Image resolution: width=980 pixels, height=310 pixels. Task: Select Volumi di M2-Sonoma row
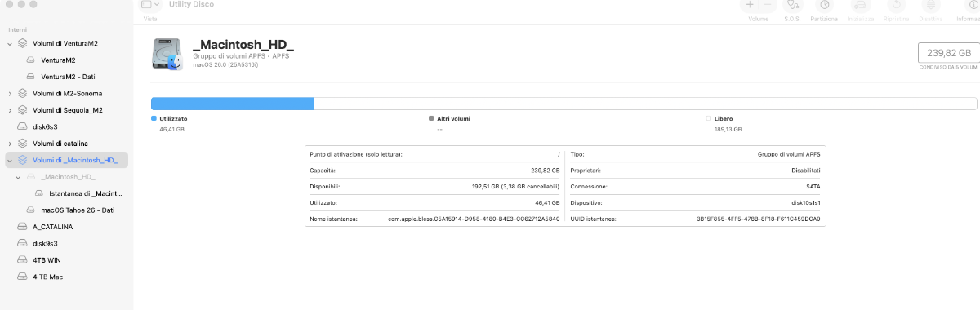[66, 93]
